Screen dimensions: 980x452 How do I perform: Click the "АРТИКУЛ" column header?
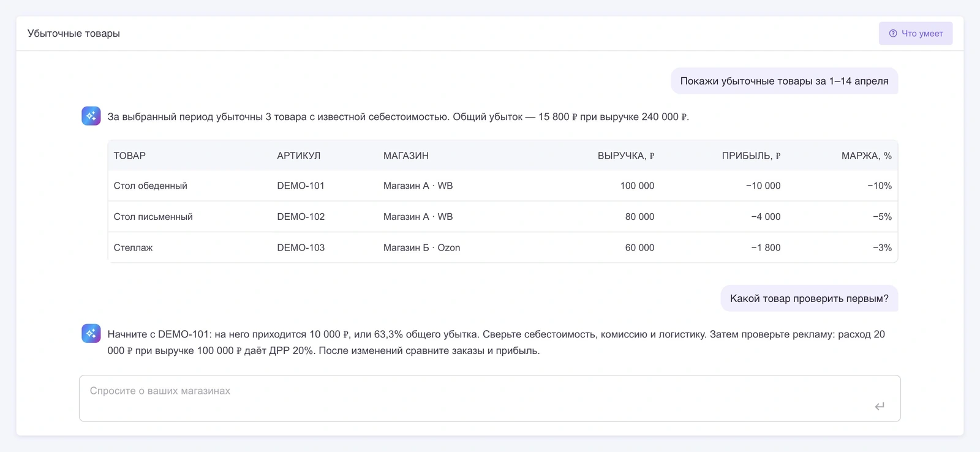point(299,156)
